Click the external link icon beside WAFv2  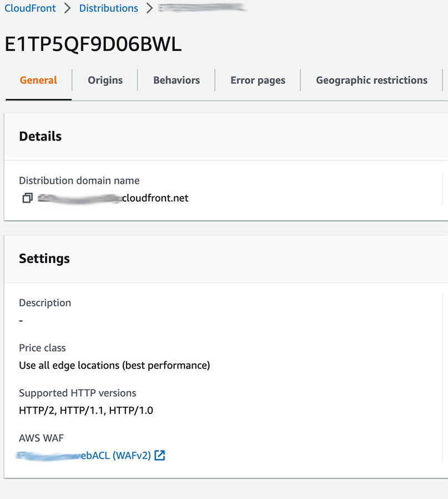pos(159,455)
